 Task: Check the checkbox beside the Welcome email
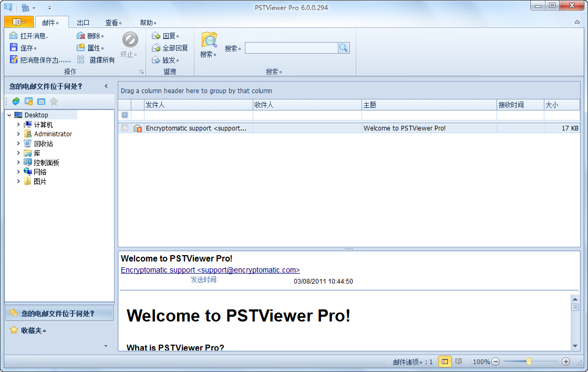[125, 127]
